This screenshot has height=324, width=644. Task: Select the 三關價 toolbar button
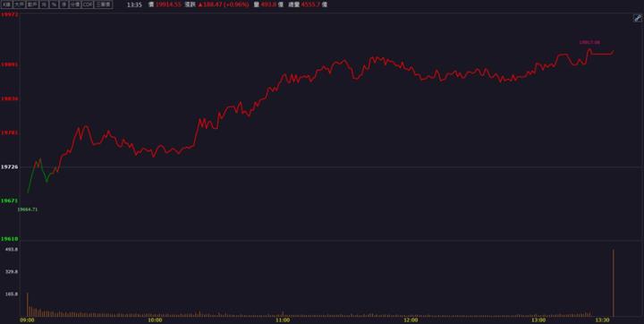pos(103,4)
